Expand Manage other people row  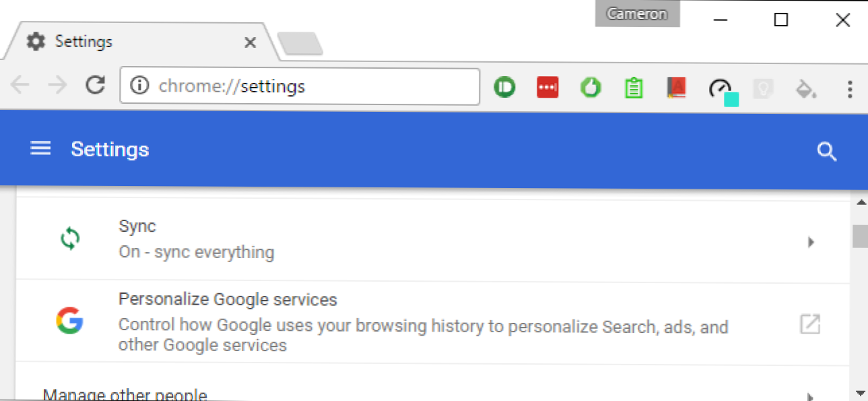pyautogui.click(x=811, y=396)
